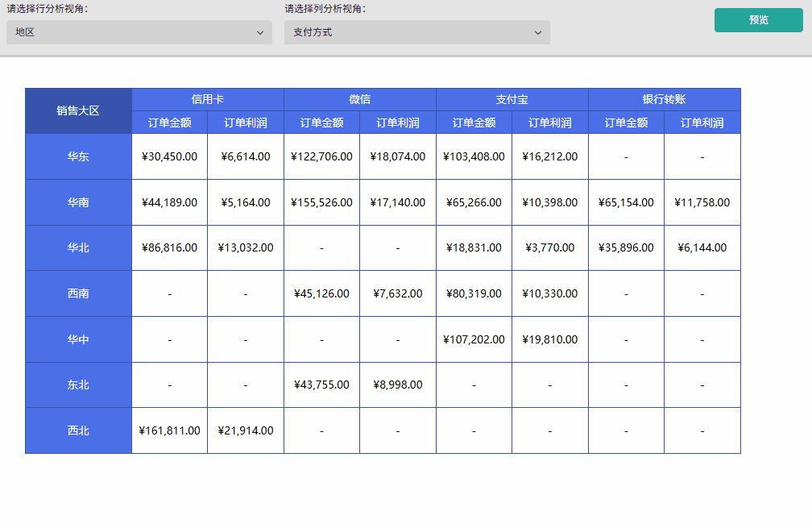This screenshot has width=812, height=528.
Task: Click the ¥7,632.00 cell
Action: [398, 293]
